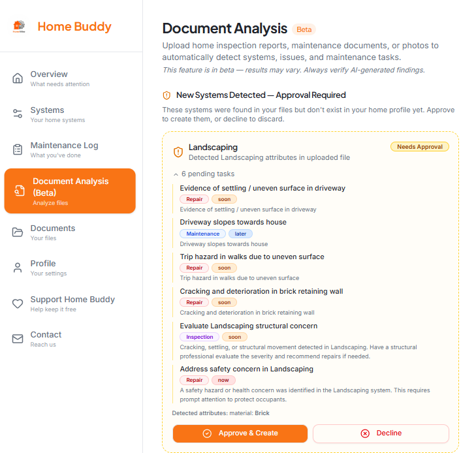The image size is (476, 453).
Task: Click 'Evidence of settling / uneven surface' task title
Action: [262, 188]
